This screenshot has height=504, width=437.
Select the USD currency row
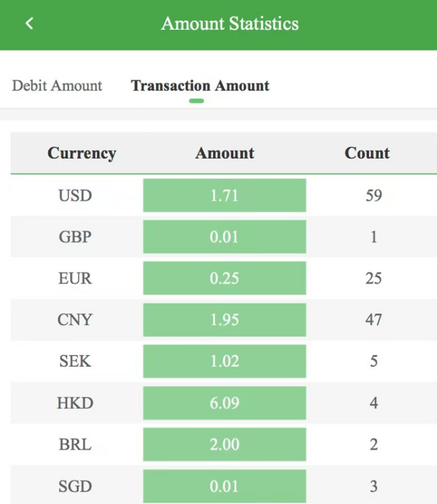(224, 195)
